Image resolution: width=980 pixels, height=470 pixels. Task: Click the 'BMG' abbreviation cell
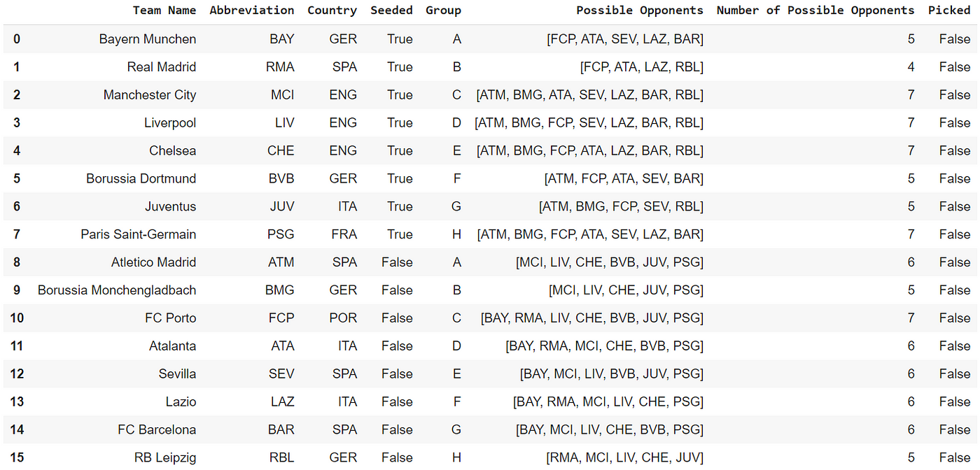pyautogui.click(x=281, y=290)
